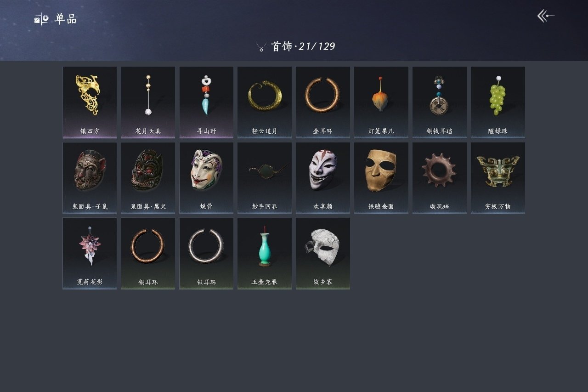Screen dimensions: 588x392
Task: Choose the 玉壶先春 jade vase item
Action: [x=265, y=254]
